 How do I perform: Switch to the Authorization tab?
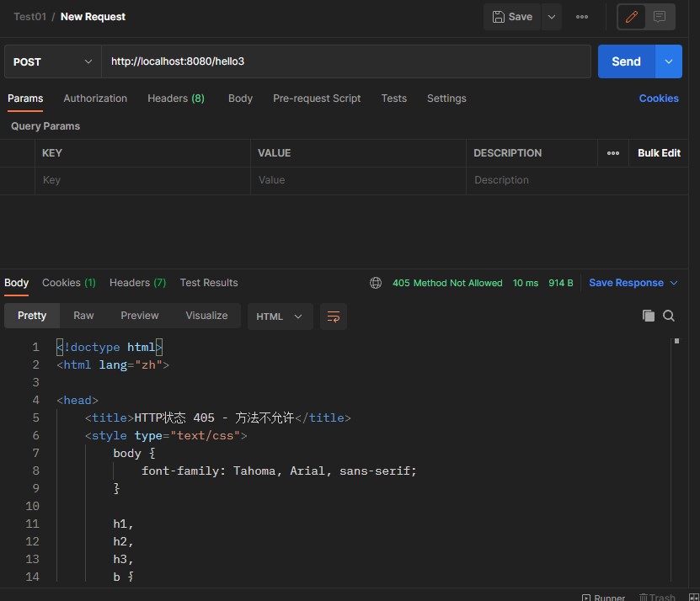[x=95, y=98]
